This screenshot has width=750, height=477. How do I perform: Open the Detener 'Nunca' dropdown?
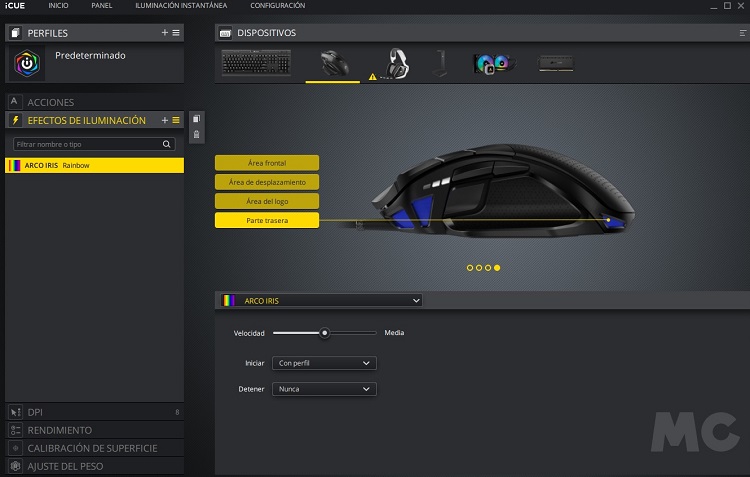[x=323, y=389]
